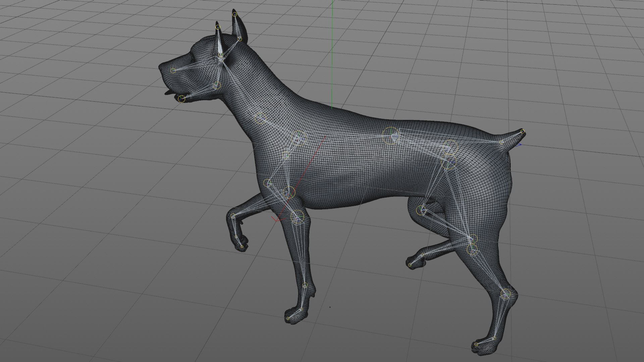644x362 pixels.
Task: Select the lower jaw tip joint
Action: (x=181, y=99)
